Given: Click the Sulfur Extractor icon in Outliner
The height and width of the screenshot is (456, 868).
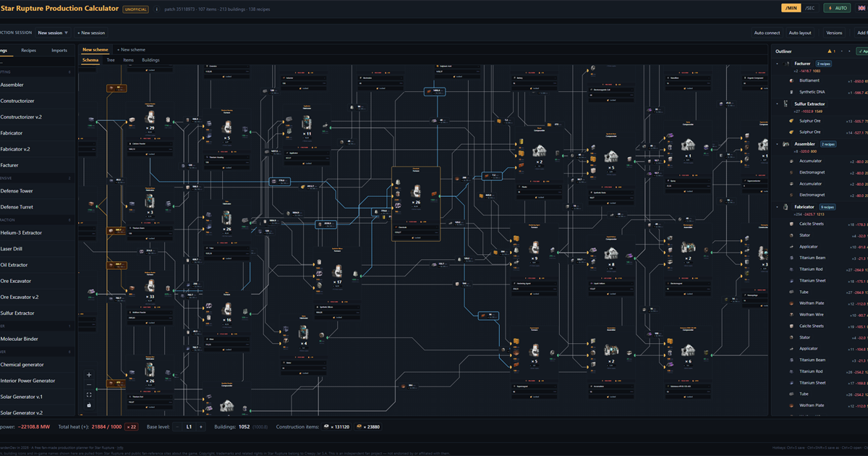Looking at the screenshot, I should [787, 104].
